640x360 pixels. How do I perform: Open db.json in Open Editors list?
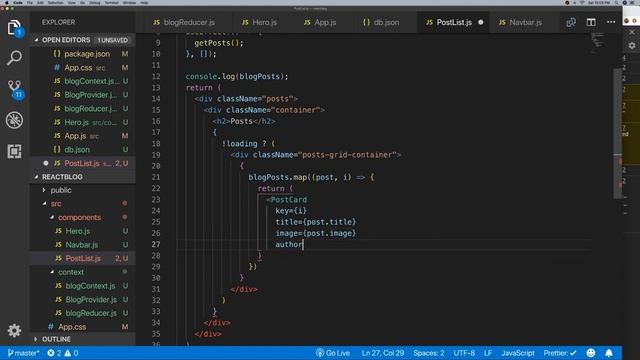[x=83, y=150]
